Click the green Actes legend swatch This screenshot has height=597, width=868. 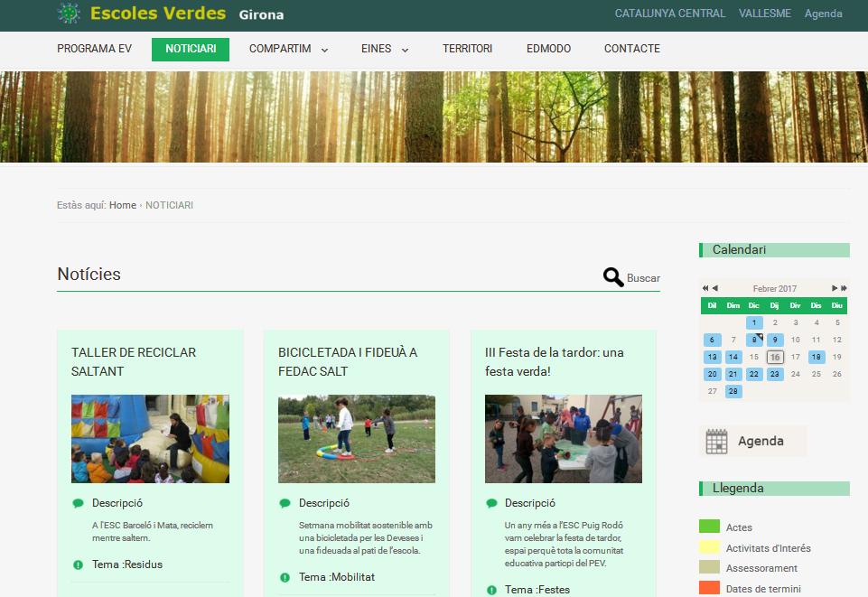709,527
